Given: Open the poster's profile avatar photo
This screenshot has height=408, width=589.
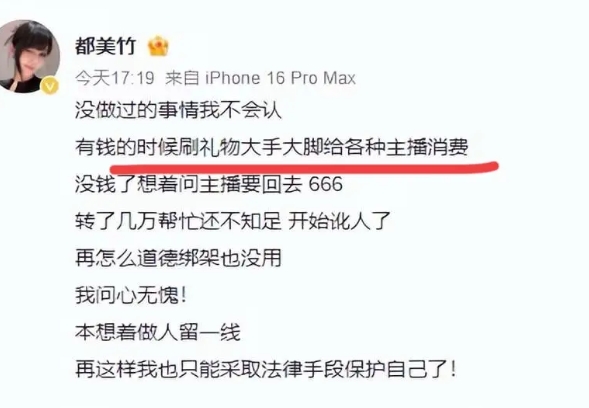Looking at the screenshot, I should click(29, 56).
